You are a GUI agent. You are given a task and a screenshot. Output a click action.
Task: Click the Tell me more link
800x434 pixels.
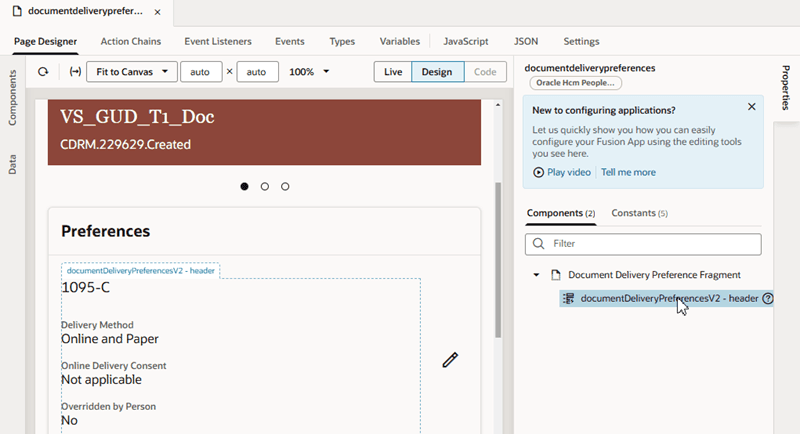pos(628,172)
